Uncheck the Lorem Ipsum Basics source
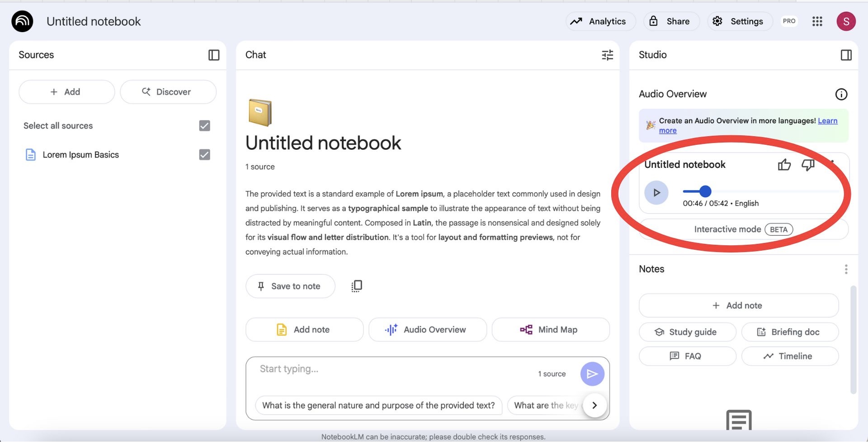Viewport: 868px width, 443px height. pos(204,155)
